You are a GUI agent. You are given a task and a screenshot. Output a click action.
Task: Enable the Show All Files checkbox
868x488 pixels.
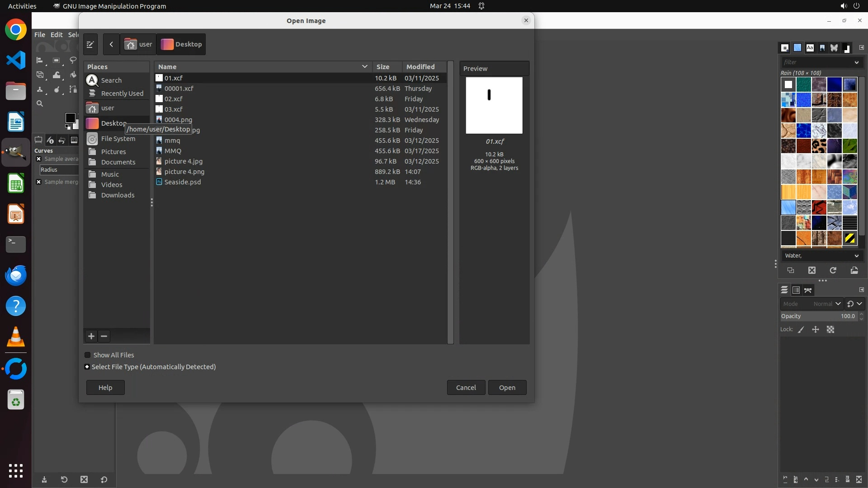pos(88,355)
